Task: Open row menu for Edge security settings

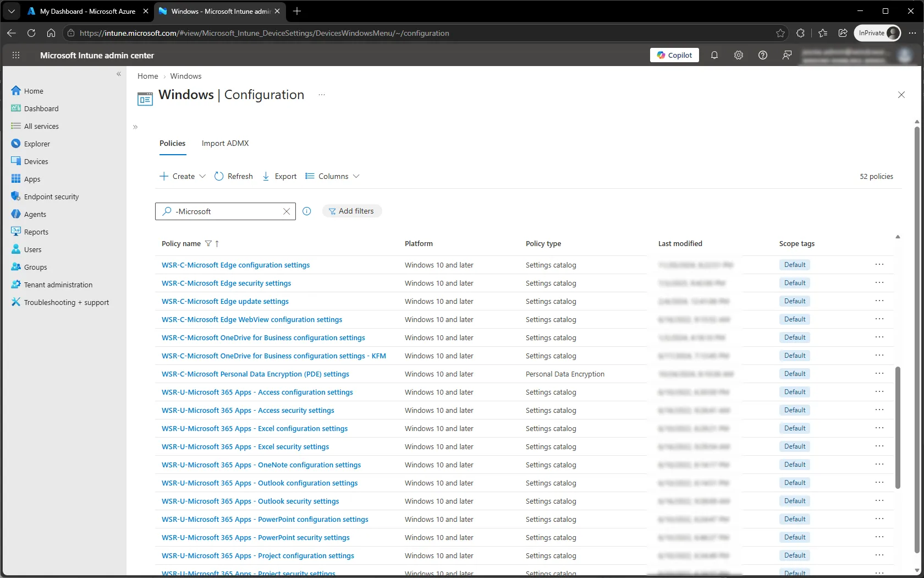Action: point(879,283)
